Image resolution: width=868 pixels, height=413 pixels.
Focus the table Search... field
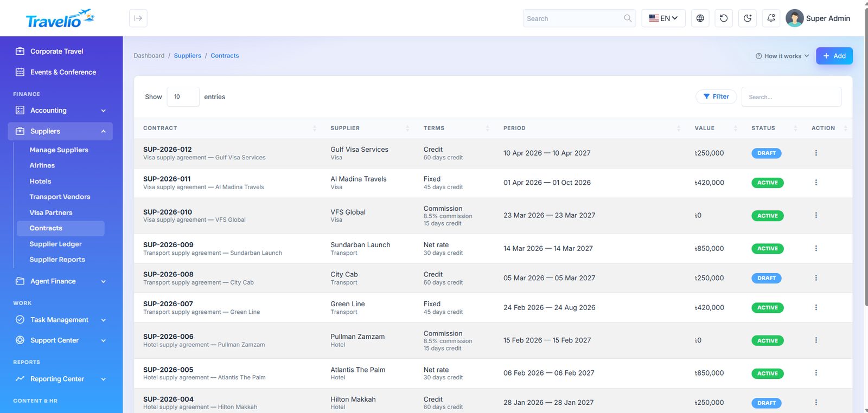click(792, 97)
